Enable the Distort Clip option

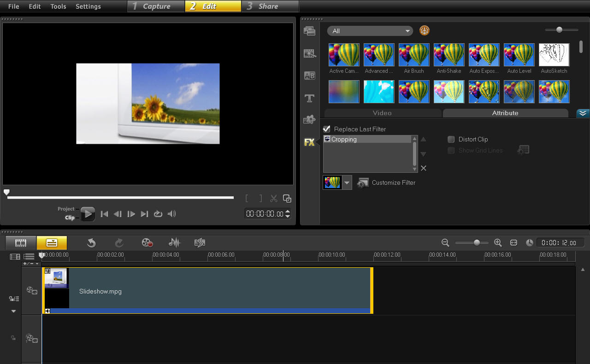(x=451, y=139)
